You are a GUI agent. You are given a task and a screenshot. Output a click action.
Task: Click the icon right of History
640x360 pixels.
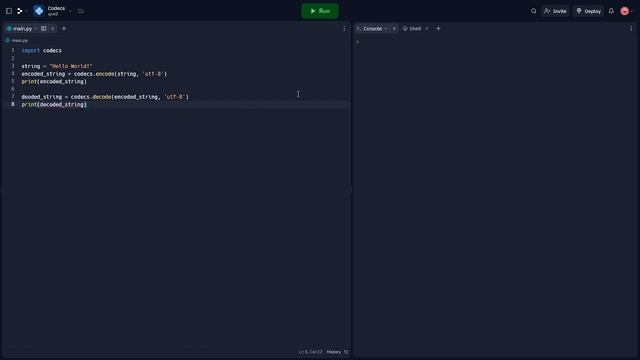click(346, 352)
